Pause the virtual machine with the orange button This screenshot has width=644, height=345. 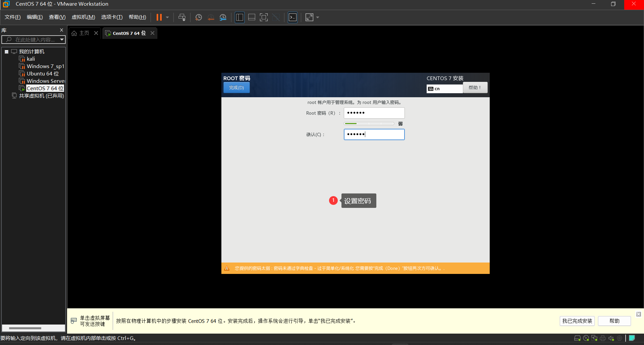pos(159,17)
